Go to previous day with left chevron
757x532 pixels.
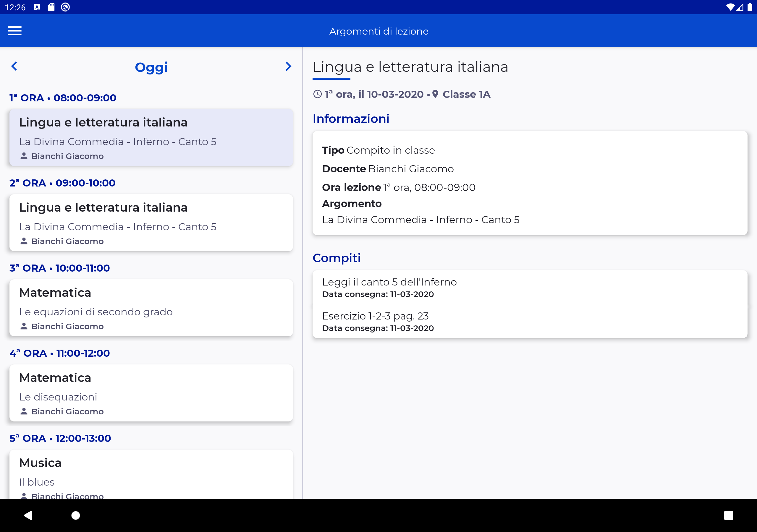(14, 66)
